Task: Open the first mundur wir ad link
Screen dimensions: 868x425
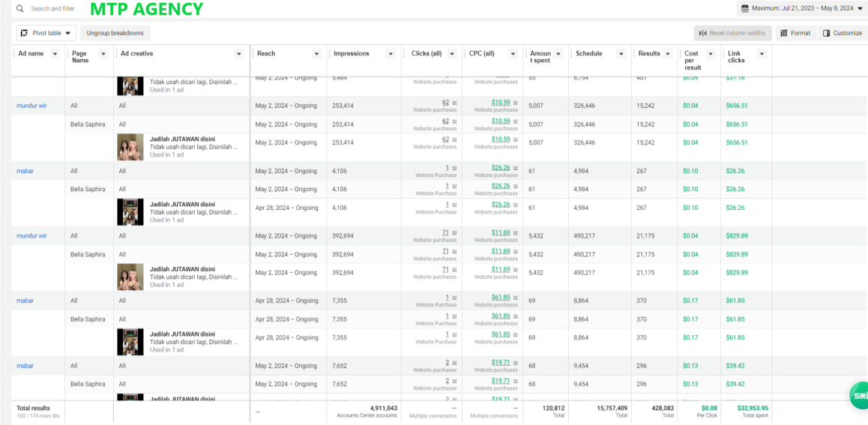Action: (x=31, y=106)
